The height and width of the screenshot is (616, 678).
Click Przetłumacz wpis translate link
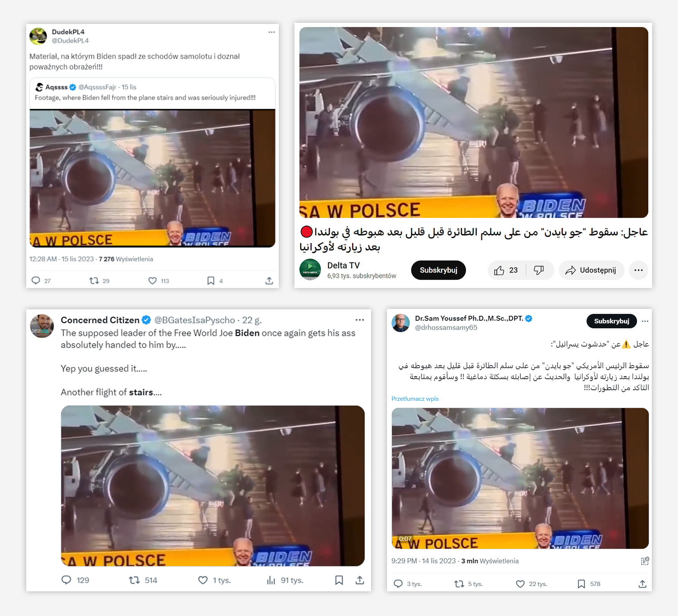click(415, 399)
